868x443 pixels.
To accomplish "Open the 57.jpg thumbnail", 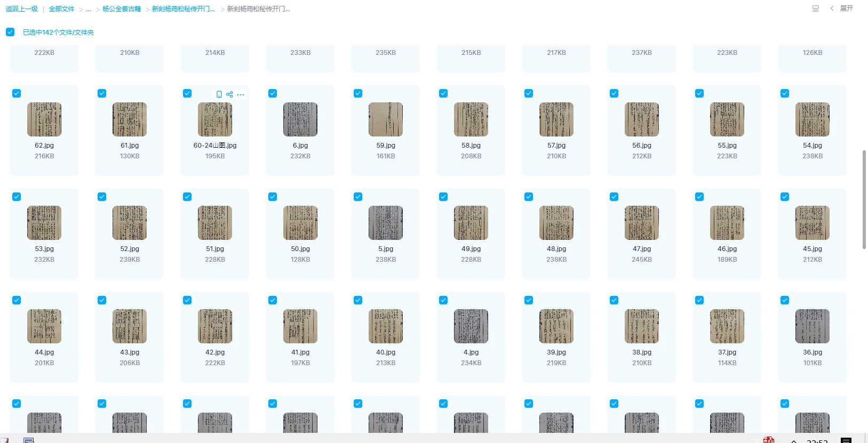I will (556, 119).
